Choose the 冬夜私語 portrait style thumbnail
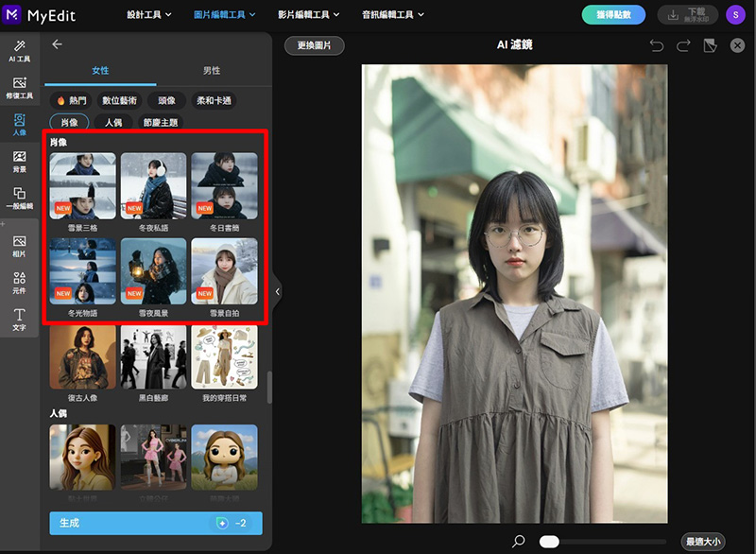This screenshot has width=756, height=554. 153,185
